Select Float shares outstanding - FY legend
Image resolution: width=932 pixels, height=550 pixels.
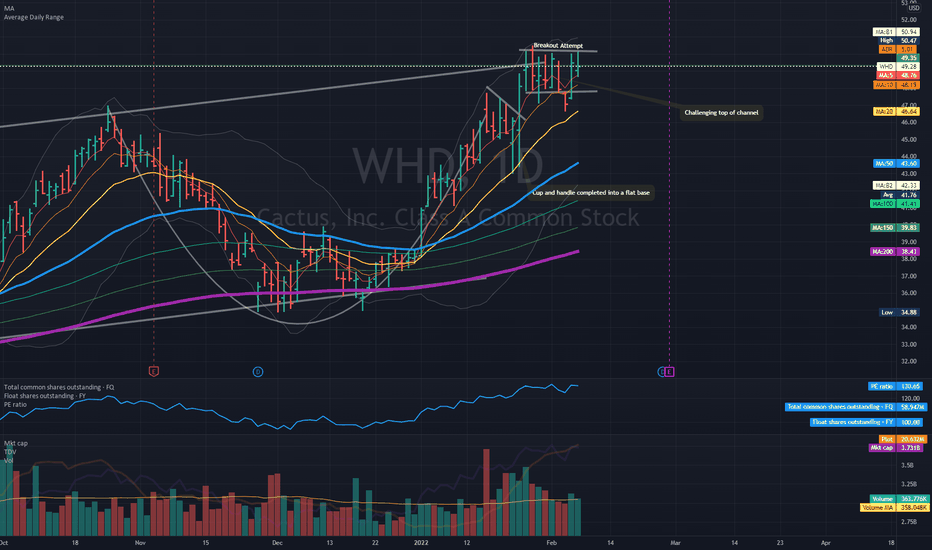click(x=45, y=395)
